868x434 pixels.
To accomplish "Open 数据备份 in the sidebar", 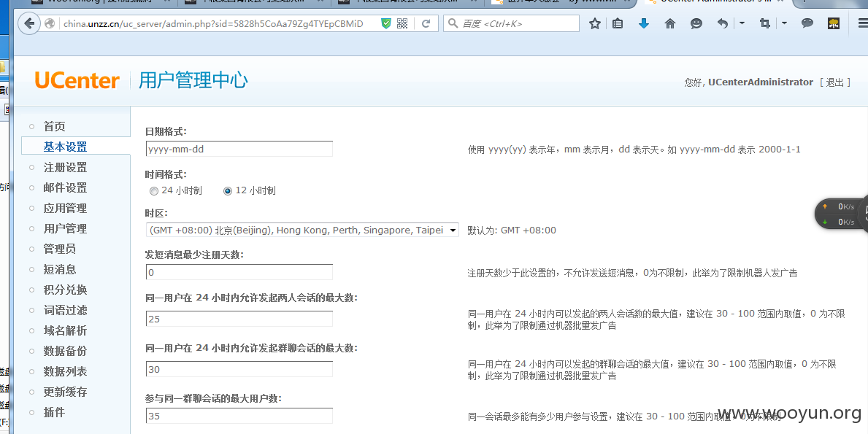I will point(65,351).
